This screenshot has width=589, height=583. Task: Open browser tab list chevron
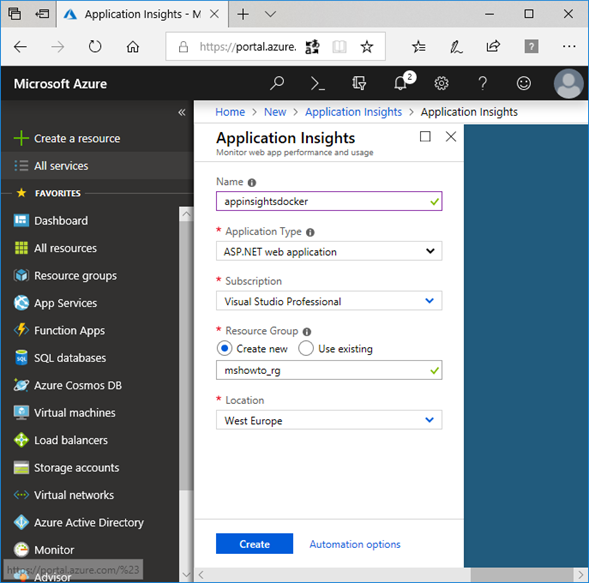[x=270, y=14]
